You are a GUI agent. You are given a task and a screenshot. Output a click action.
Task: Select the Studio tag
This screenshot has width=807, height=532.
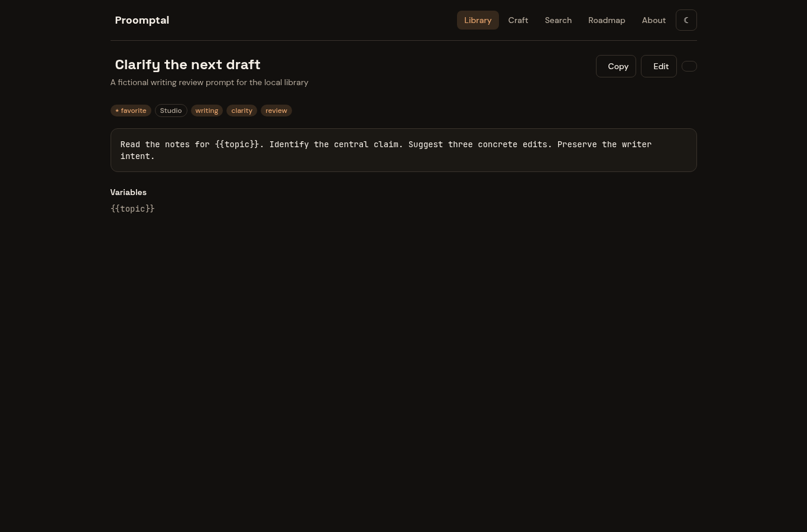[171, 111]
